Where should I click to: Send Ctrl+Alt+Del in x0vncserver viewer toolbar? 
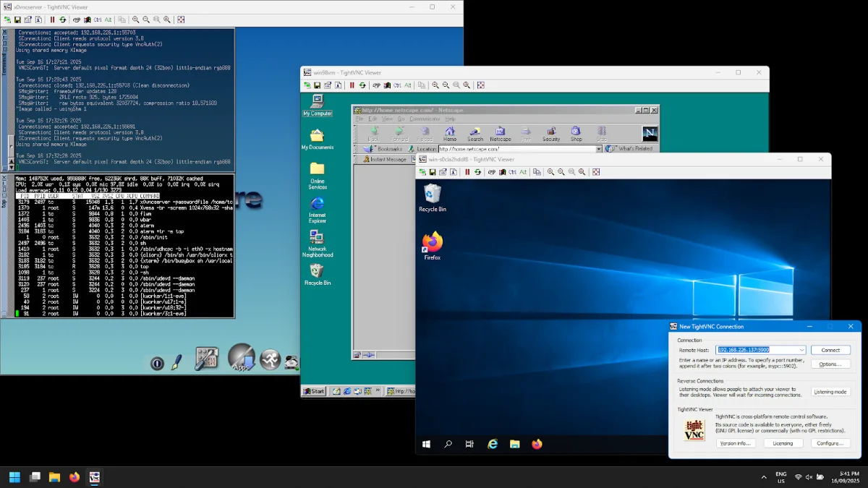pyautogui.click(x=77, y=20)
